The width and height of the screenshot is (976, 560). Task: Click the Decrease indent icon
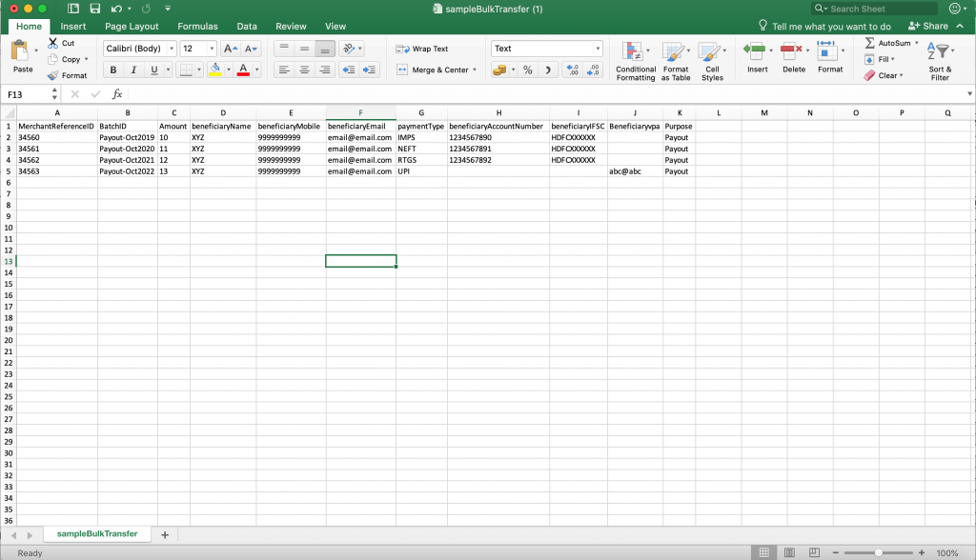(349, 70)
